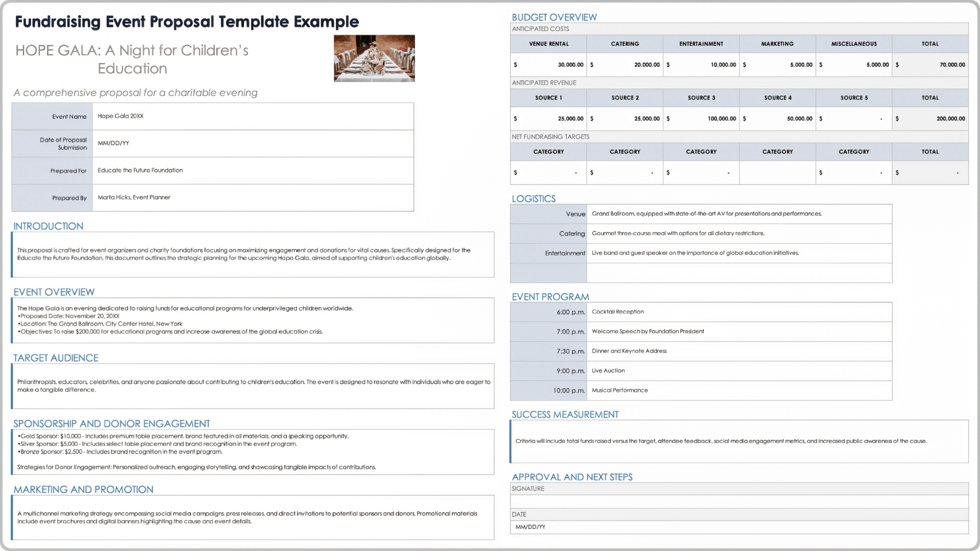Select the 6:00 p.m. time cell
This screenshot has width=980, height=551.
(549, 312)
